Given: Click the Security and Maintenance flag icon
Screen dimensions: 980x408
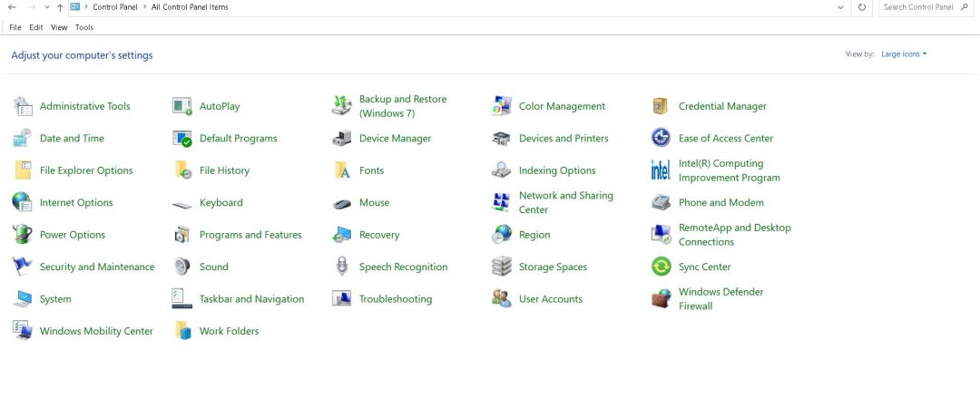Looking at the screenshot, I should point(23,267).
